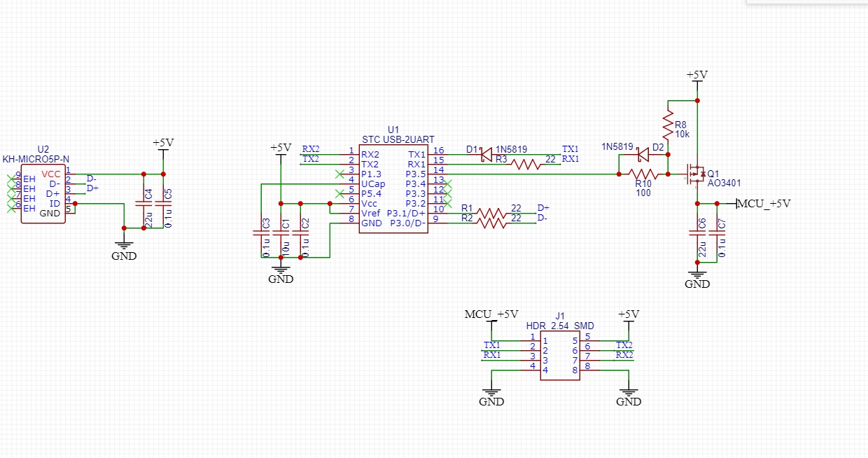Click the D+ net label after R1
Image resolution: width=868 pixels, height=458 pixels.
tap(543, 208)
